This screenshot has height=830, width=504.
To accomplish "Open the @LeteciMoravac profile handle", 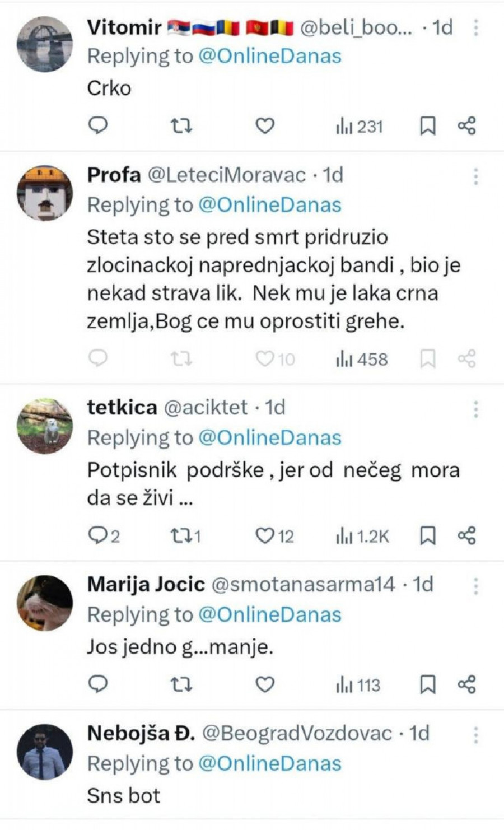I will pos(227,175).
